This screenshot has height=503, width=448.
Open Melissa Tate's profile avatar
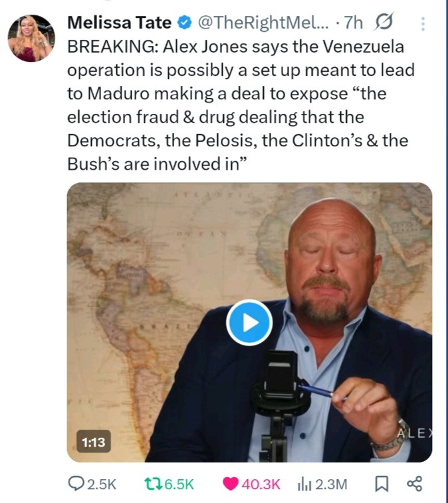tap(31, 38)
